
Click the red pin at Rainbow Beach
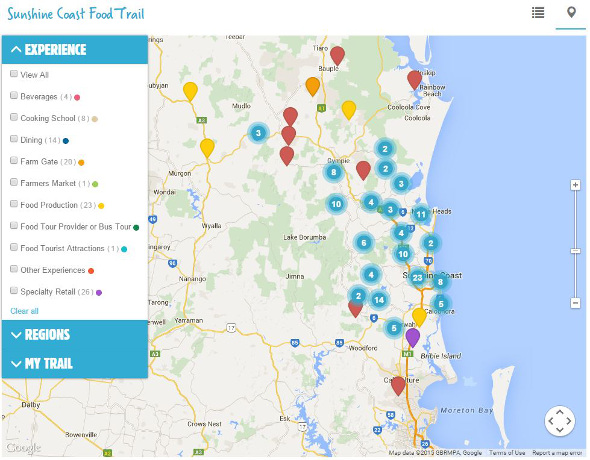pos(414,80)
